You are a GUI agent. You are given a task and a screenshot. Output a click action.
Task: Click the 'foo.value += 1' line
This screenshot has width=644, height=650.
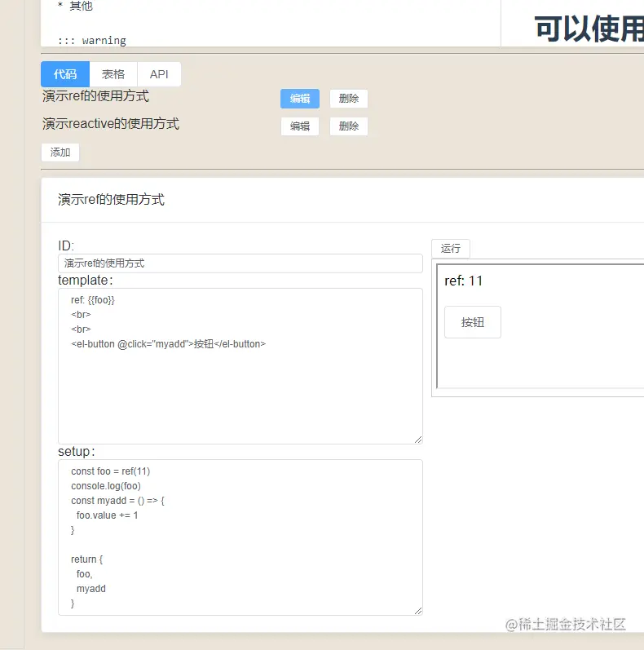pyautogui.click(x=107, y=515)
